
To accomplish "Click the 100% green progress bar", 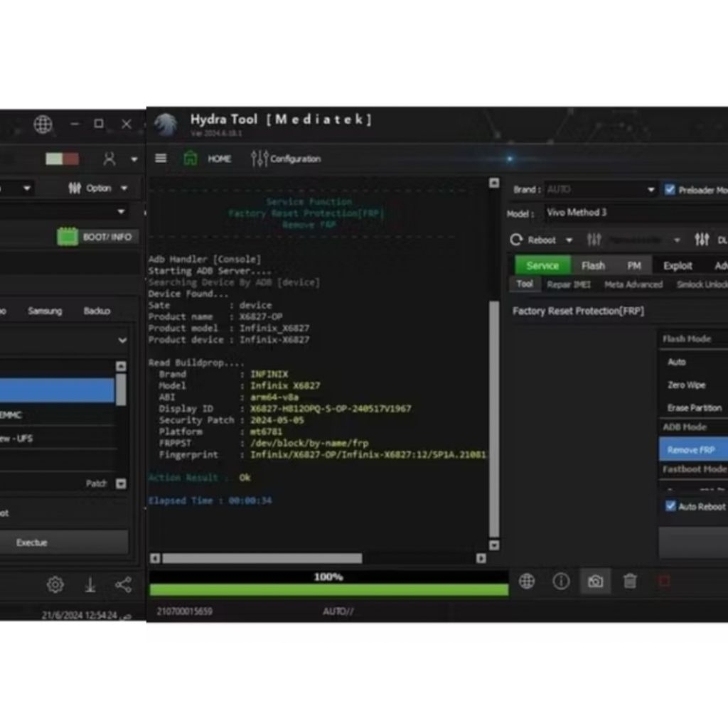I will (328, 589).
